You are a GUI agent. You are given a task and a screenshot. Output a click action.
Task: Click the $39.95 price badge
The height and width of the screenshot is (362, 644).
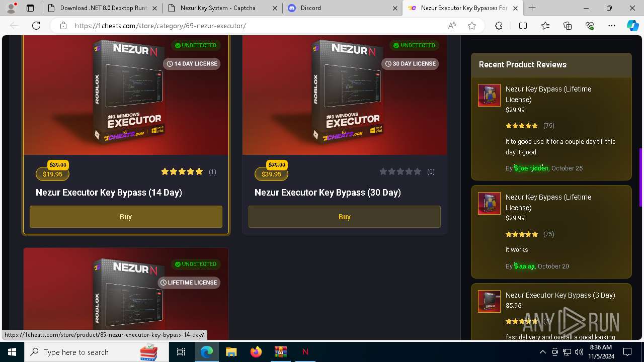coord(271,174)
